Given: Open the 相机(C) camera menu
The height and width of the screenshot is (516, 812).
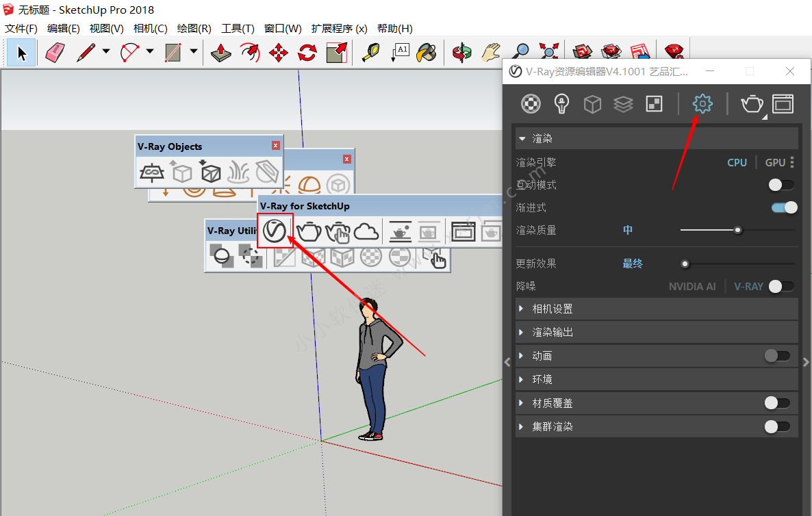Looking at the screenshot, I should [150, 28].
